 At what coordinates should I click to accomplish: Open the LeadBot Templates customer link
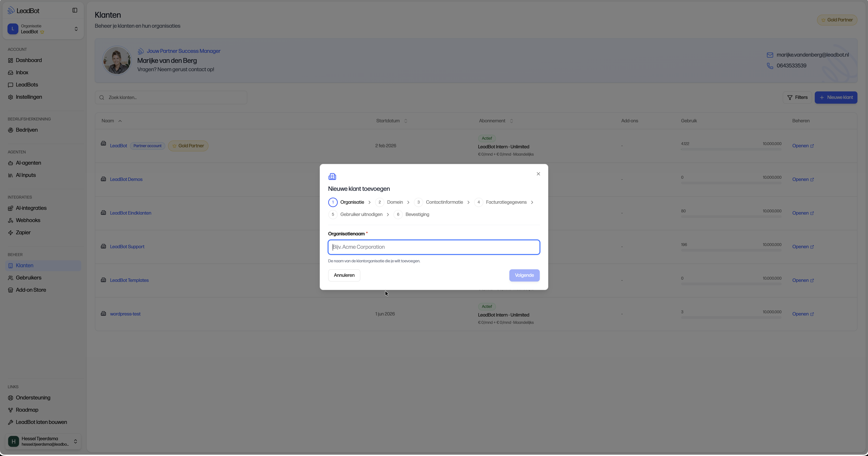(x=129, y=280)
